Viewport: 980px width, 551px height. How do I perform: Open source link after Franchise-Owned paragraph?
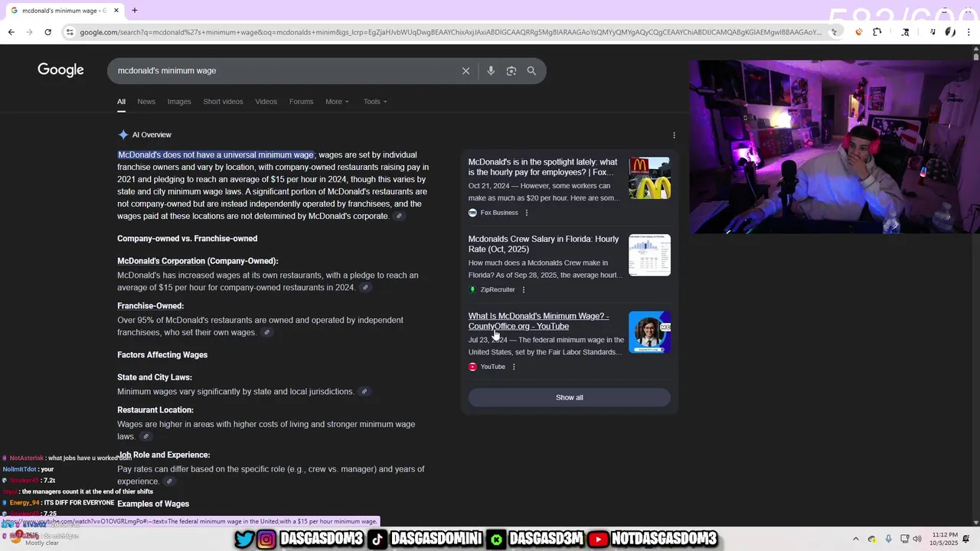[x=266, y=333]
